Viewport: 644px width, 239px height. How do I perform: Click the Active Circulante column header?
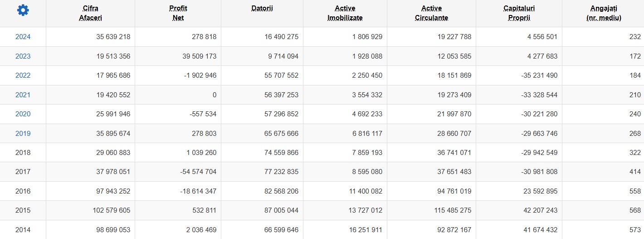tap(431, 13)
